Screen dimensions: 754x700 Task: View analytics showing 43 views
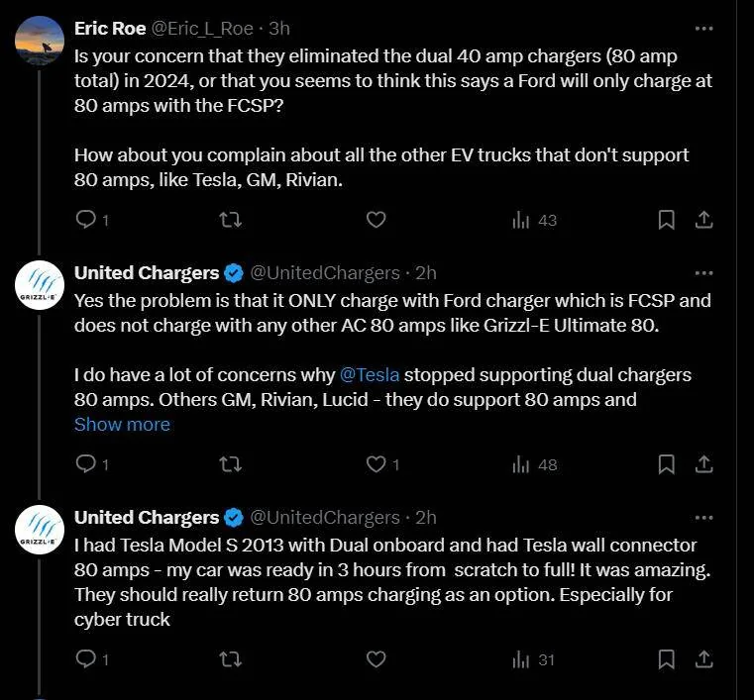pos(535,220)
